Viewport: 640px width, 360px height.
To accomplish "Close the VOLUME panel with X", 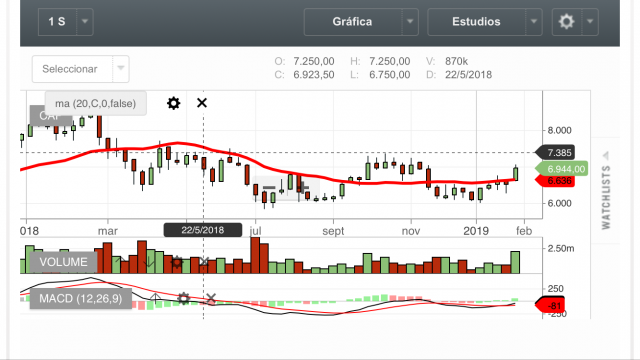I will (204, 262).
